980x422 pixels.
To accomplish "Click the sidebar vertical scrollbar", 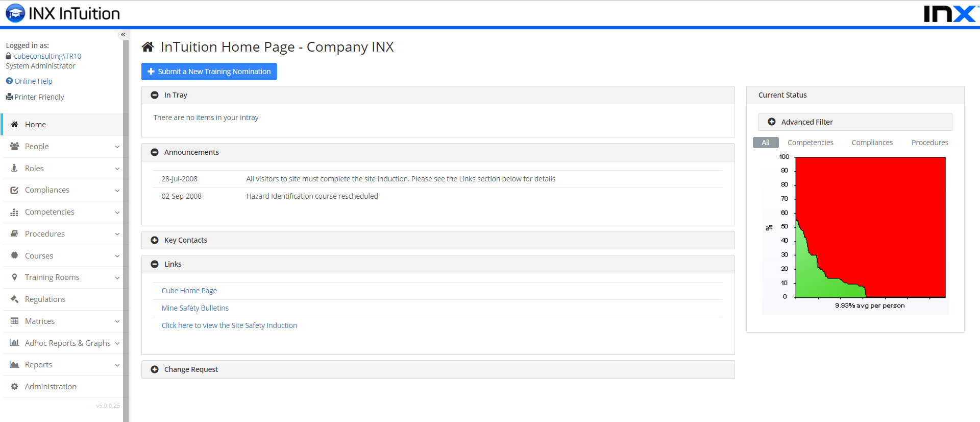I will pos(126,230).
